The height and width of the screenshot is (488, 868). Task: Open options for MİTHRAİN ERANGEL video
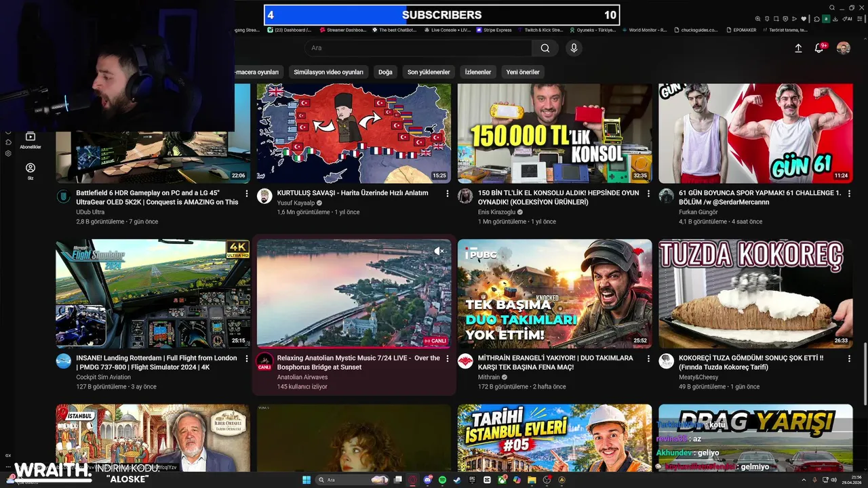[x=648, y=359]
